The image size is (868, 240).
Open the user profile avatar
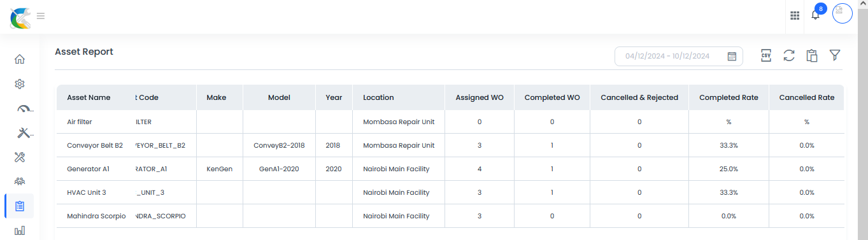tap(843, 13)
